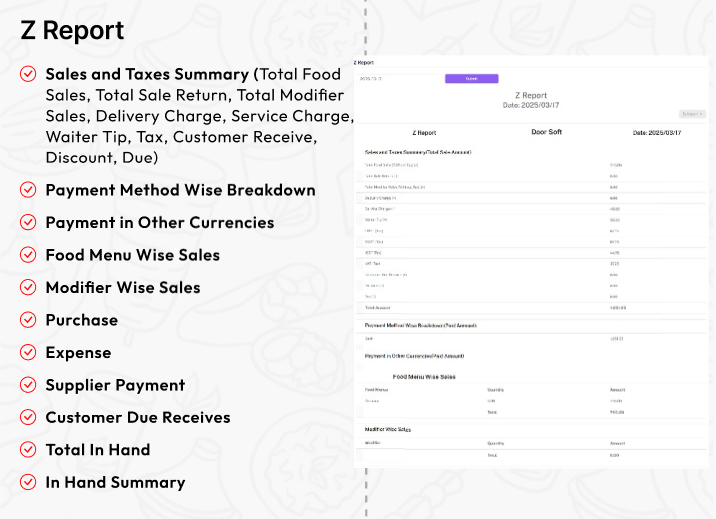Viewport: 716px width, 519px height.
Task: Click check icon beside In Hand Summary
Action: click(28, 482)
